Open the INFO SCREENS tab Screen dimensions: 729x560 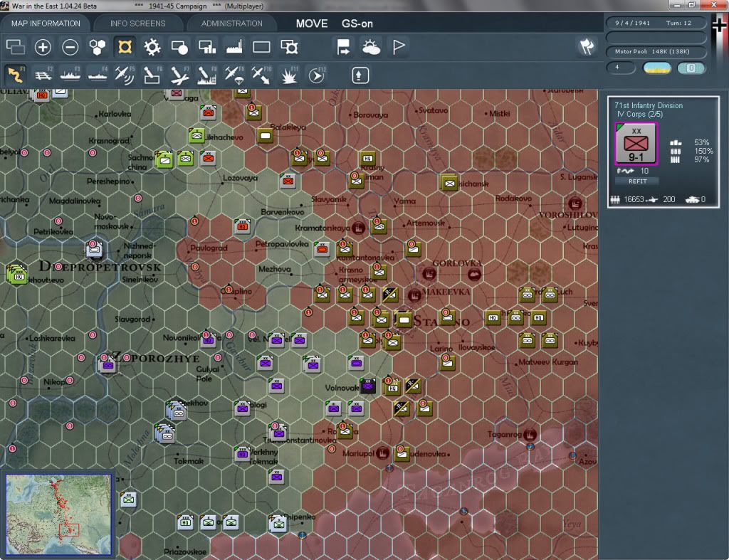click(x=137, y=23)
